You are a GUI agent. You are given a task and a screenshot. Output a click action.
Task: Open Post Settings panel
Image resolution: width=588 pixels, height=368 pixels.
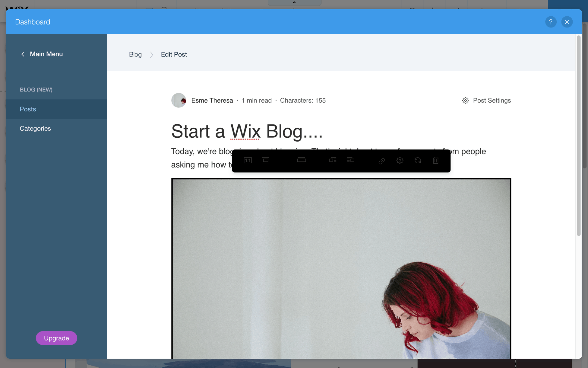pos(486,100)
